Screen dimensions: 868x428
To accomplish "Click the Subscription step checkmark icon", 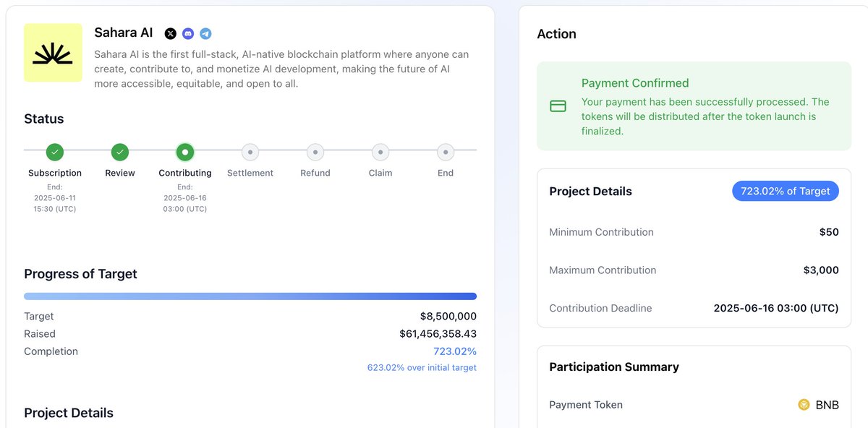I will click(55, 152).
